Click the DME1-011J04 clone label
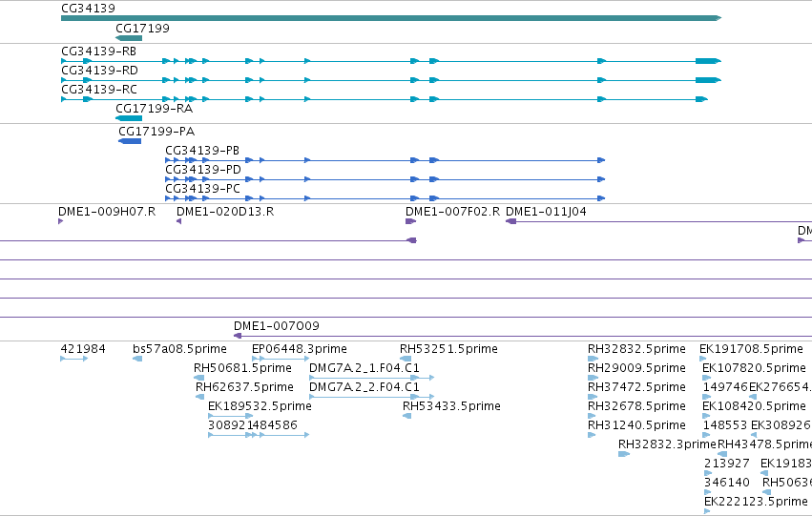The height and width of the screenshot is (516, 812). (x=546, y=211)
